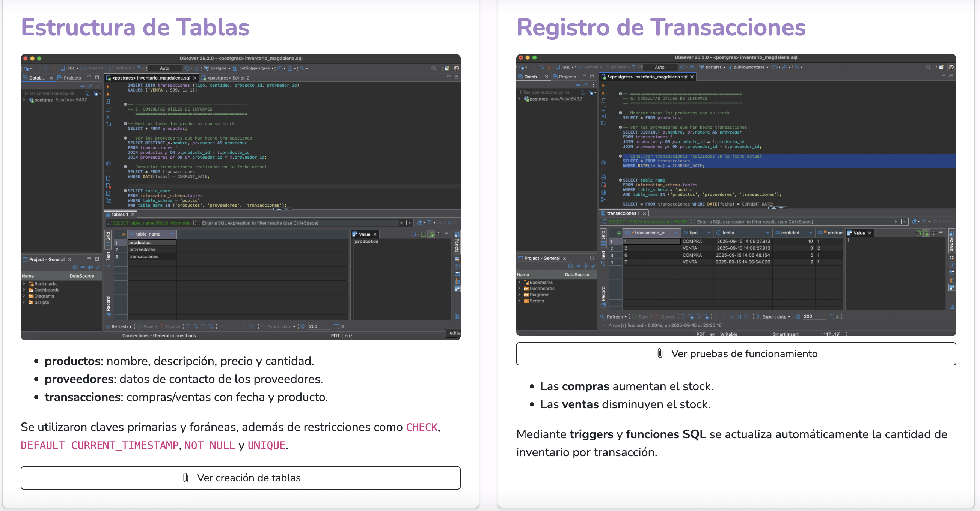Screen dimensions: 980x511
Task: Select the 'proveedores' row in the table_name grid
Action: coord(142,249)
